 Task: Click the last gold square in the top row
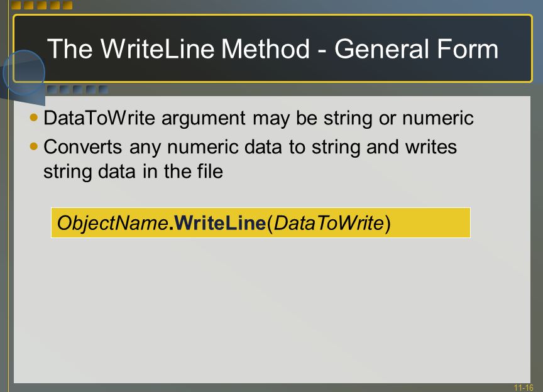click(x=67, y=5)
